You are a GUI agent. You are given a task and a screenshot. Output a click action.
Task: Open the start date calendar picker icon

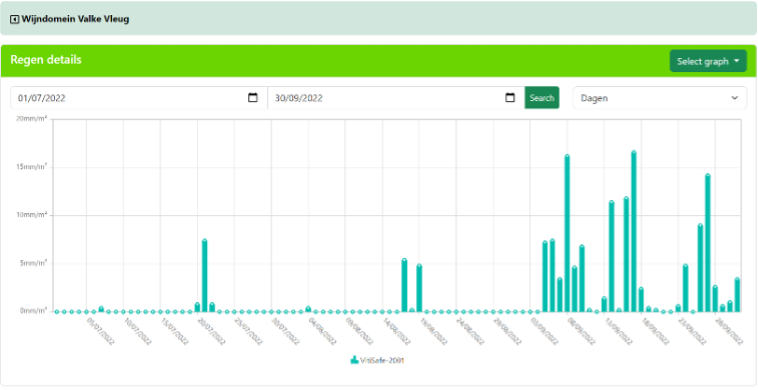[x=252, y=98]
